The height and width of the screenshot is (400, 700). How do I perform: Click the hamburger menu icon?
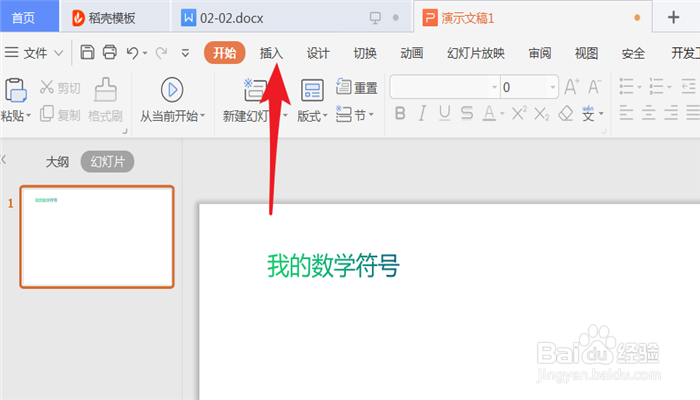11,53
